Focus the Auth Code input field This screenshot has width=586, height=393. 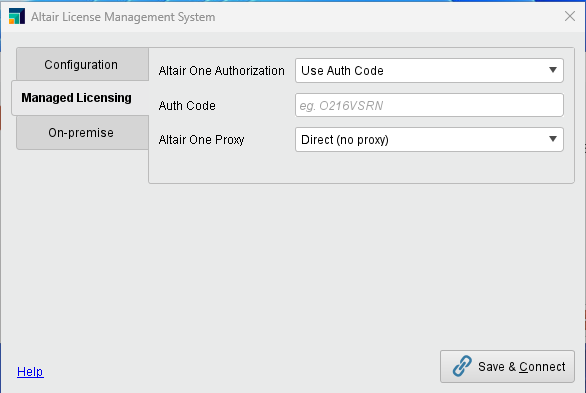tap(429, 105)
